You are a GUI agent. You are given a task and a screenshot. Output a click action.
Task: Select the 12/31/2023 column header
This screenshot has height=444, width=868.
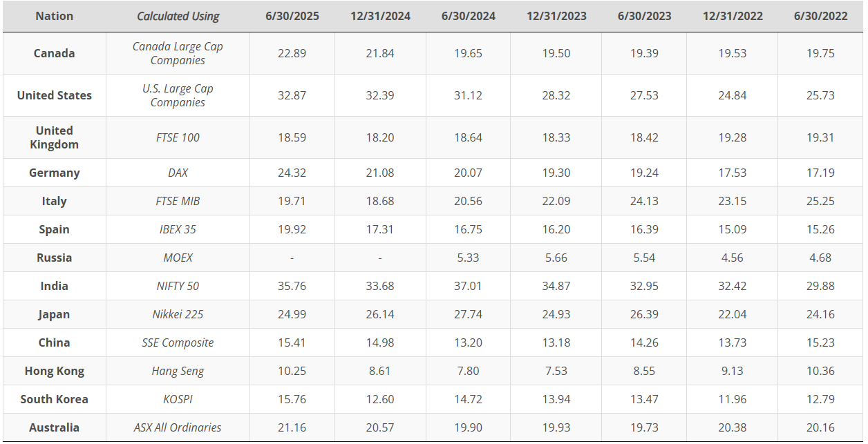pos(556,16)
